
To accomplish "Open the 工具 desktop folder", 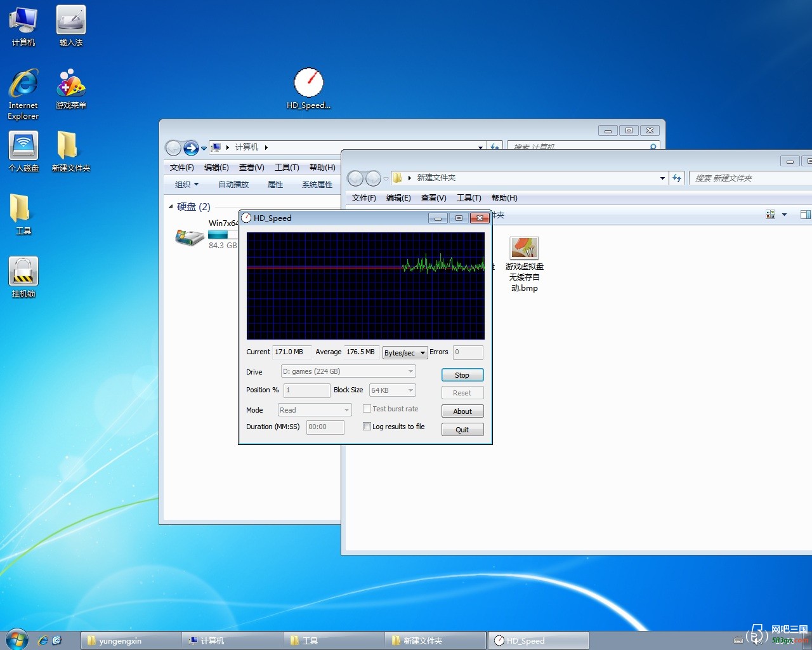I will 23,215.
